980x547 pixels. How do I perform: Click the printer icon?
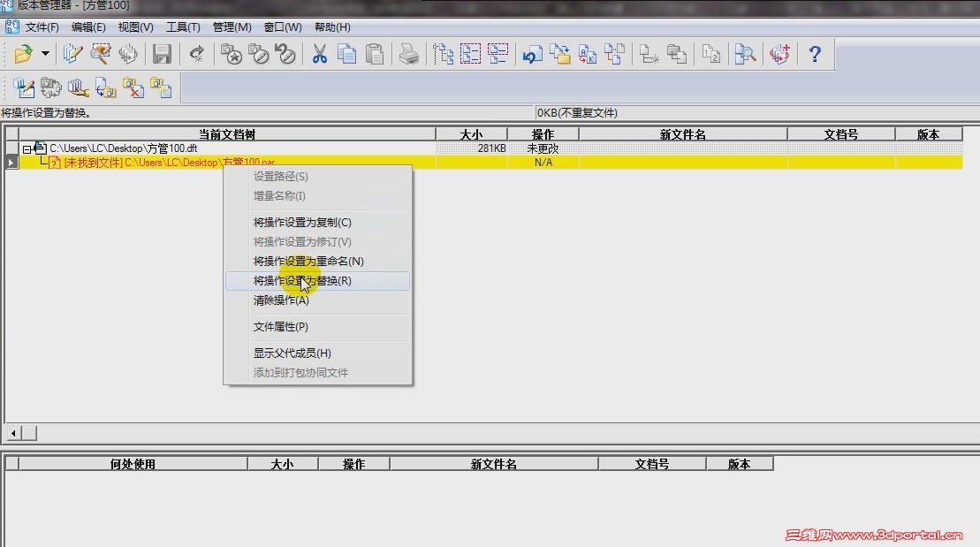(x=409, y=54)
